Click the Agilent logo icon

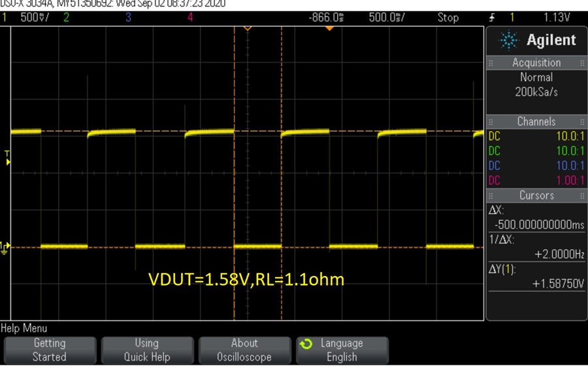[508, 41]
